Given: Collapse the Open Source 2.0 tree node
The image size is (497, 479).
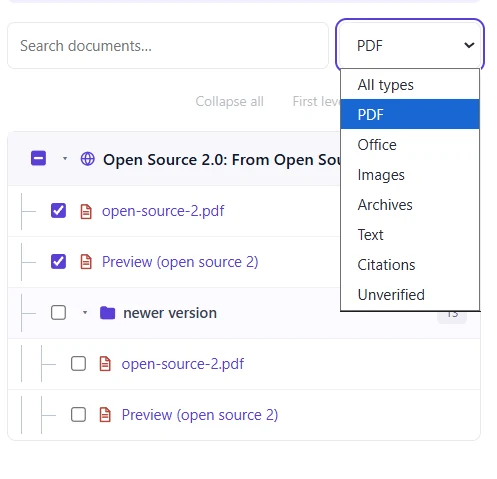Looking at the screenshot, I should (65, 159).
